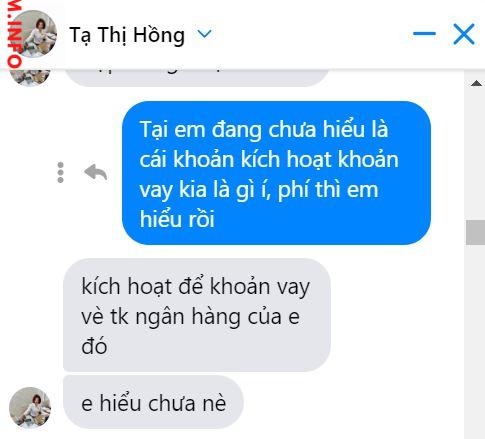Click the scrollbar track above the thumb
The image size is (485, 439).
point(475,153)
